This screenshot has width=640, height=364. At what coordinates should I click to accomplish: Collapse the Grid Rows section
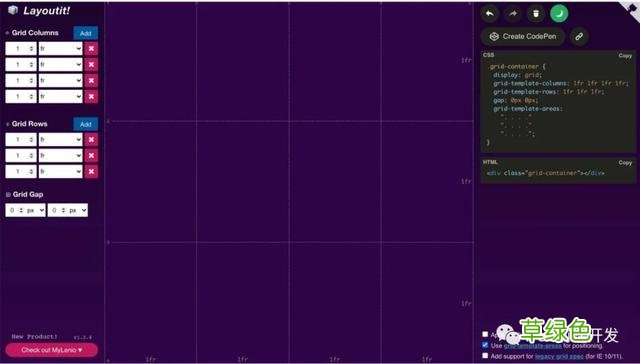7,124
